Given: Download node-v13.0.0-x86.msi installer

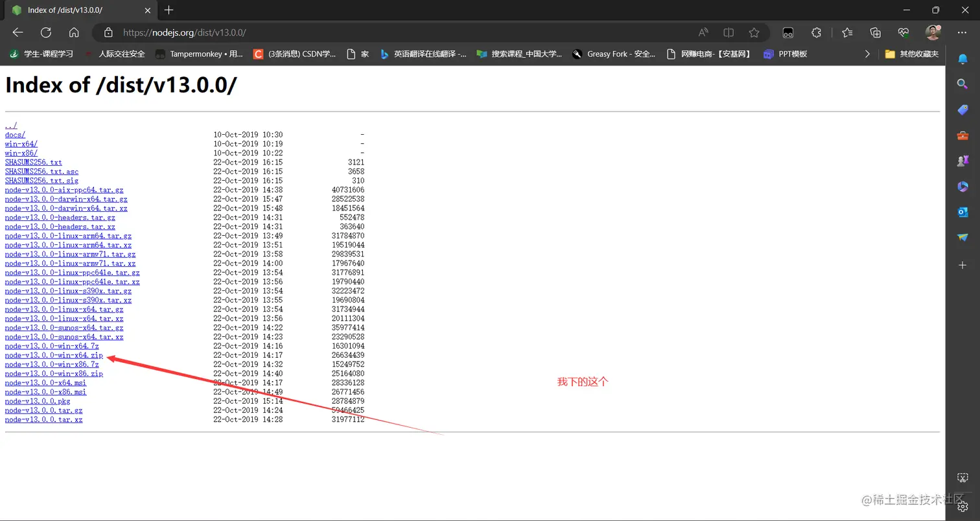Looking at the screenshot, I should tap(45, 392).
